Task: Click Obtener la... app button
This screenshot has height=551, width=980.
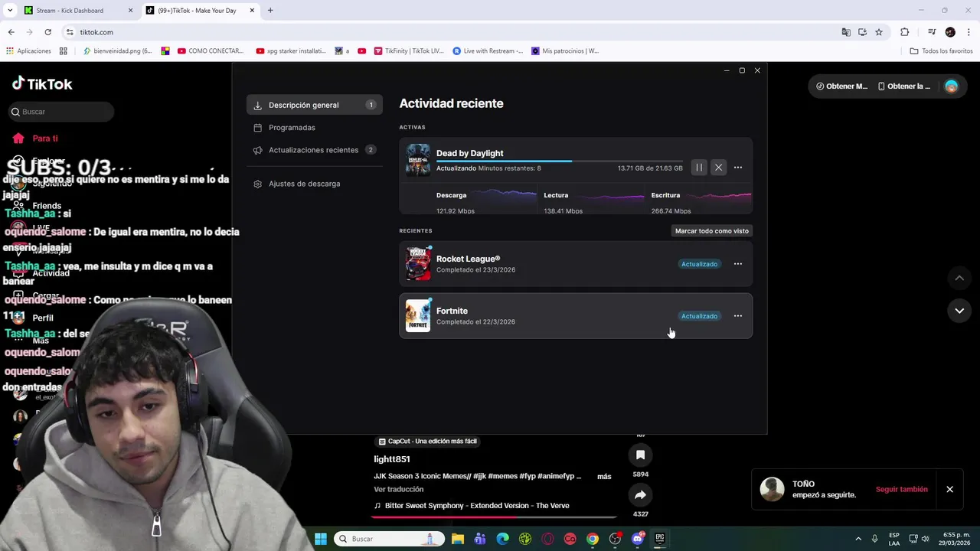Action: click(904, 86)
